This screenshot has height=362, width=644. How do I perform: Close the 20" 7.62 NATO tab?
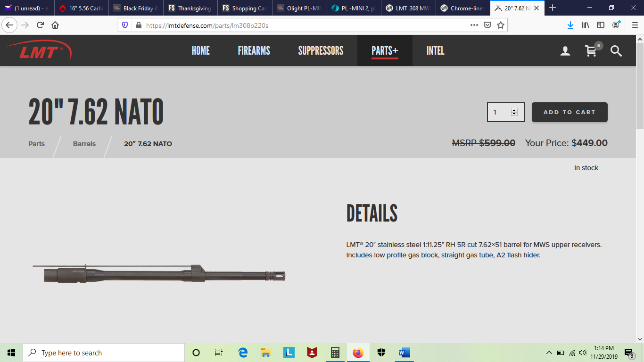point(536,8)
